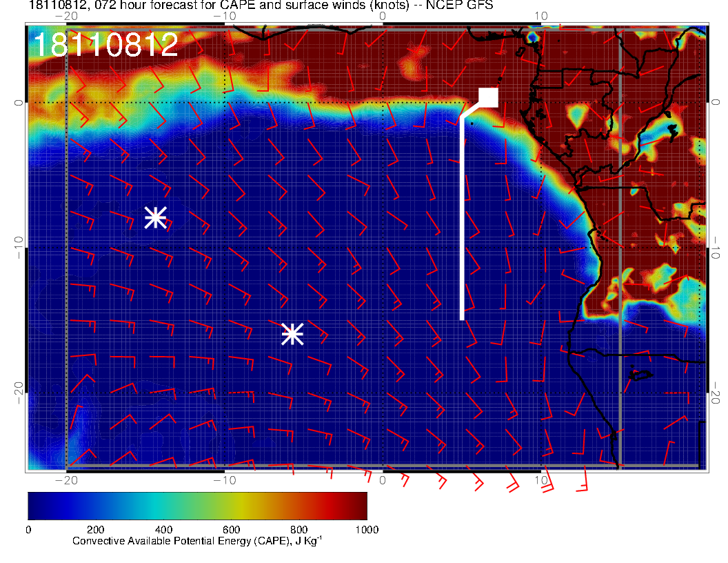Click the bottom axis longitude label -10
Image resolution: width=728 pixels, height=563 pixels.
[225, 480]
